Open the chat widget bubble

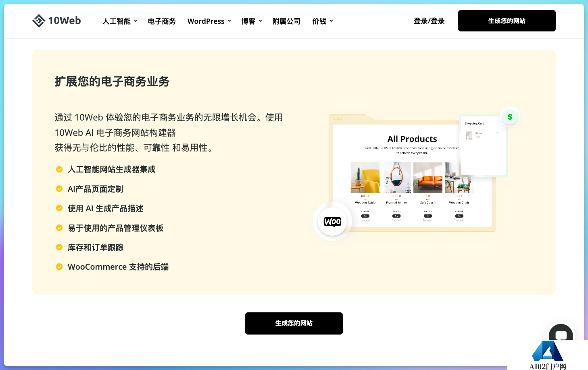(561, 334)
